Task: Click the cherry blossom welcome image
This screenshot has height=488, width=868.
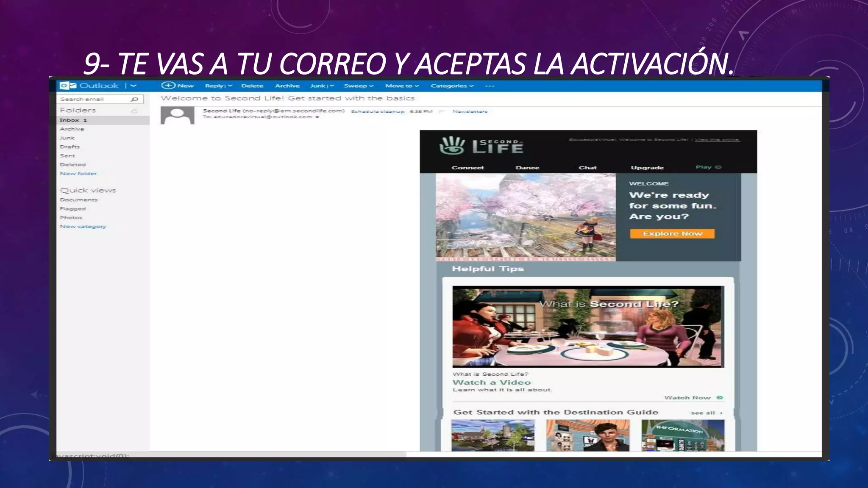Action: 526,217
